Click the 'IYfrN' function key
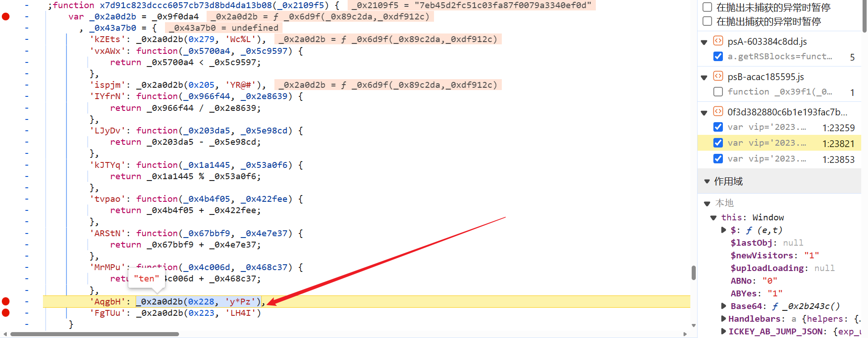 (x=108, y=96)
